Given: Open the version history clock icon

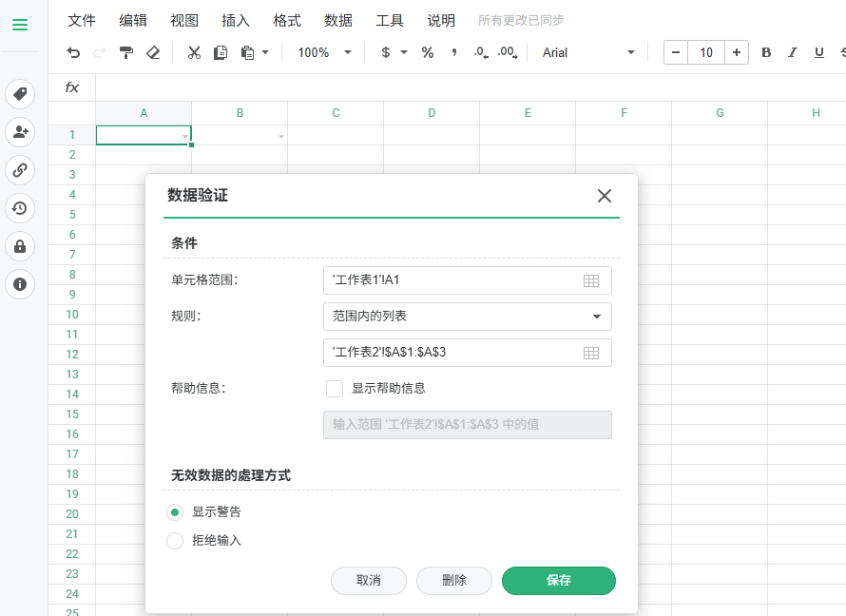Looking at the screenshot, I should [19, 208].
